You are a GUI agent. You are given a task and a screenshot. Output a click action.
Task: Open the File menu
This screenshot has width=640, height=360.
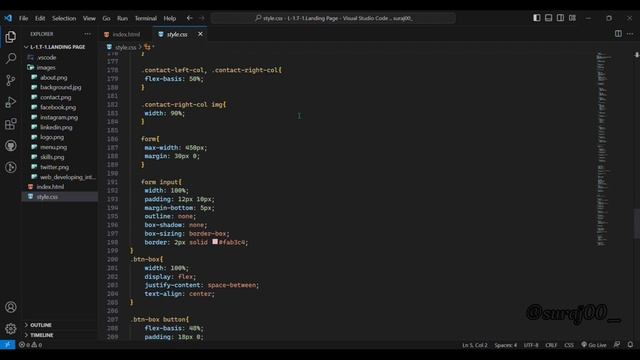tap(24, 18)
